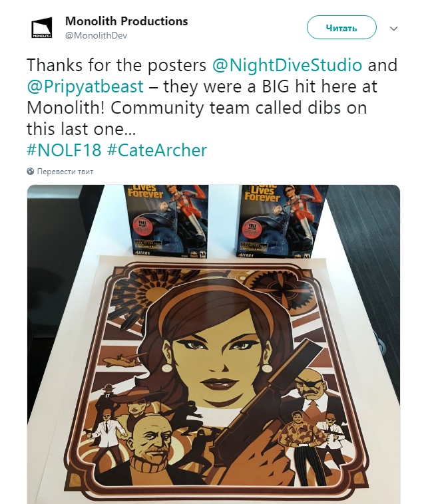
Task: Open the #CateArcher hashtag
Action: click(156, 150)
